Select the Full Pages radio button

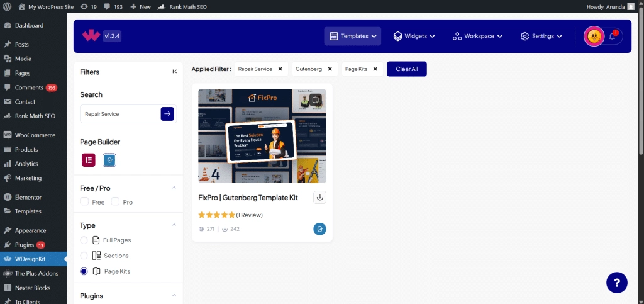point(84,240)
